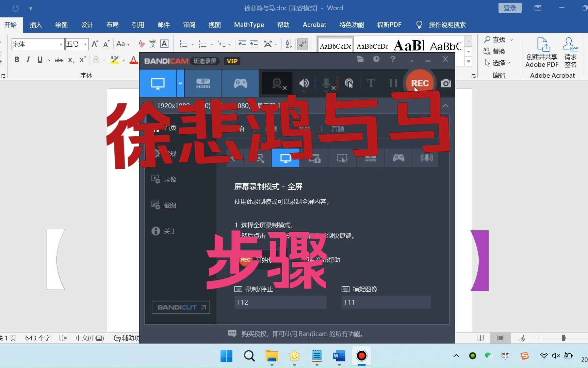The width and height of the screenshot is (588, 368).
Task: Open the Word Insert (插入) tab
Action: (36, 25)
